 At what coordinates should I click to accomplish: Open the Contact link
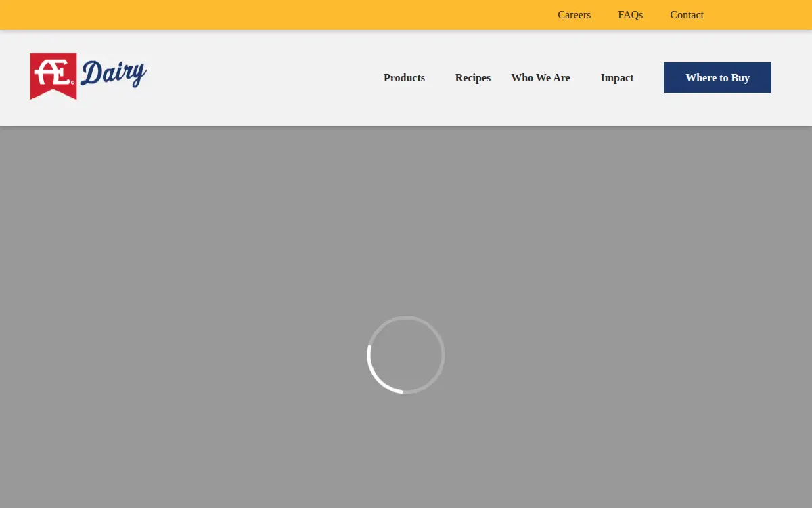click(x=687, y=15)
